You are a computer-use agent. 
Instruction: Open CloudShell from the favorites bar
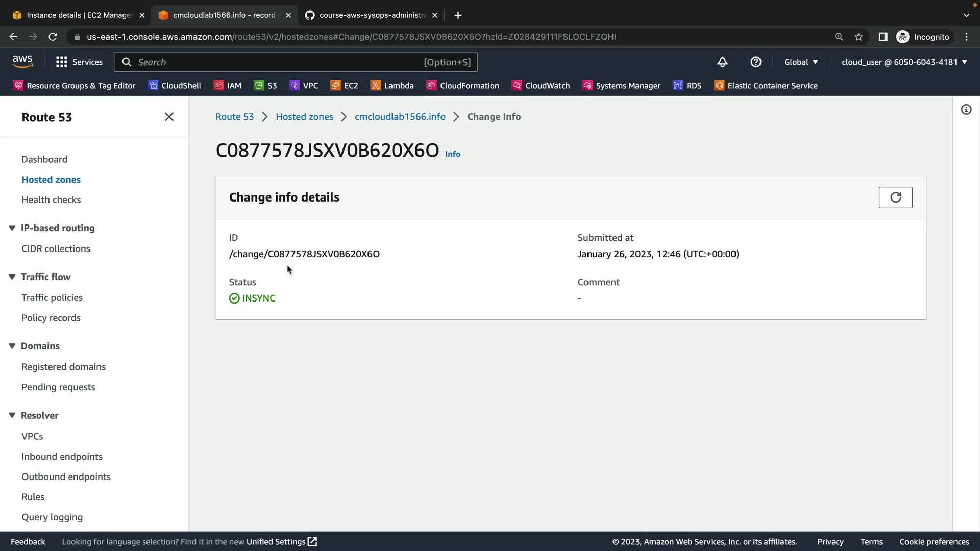[175, 86]
